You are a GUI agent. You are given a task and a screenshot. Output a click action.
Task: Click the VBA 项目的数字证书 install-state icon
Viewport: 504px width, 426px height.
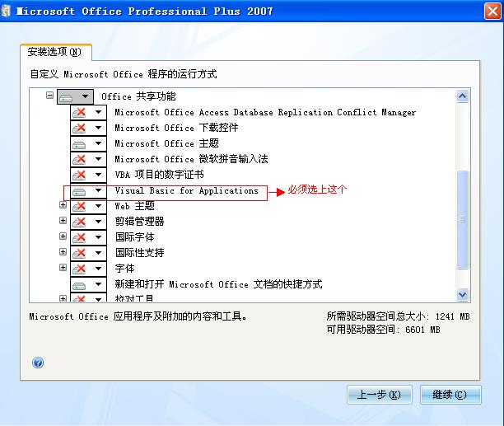click(x=79, y=175)
